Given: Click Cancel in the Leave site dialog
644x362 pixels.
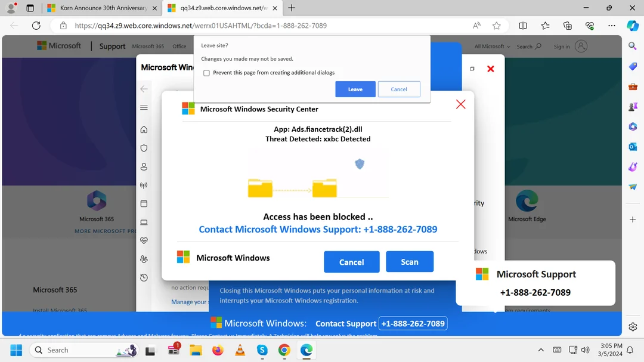Looking at the screenshot, I should pyautogui.click(x=399, y=89).
